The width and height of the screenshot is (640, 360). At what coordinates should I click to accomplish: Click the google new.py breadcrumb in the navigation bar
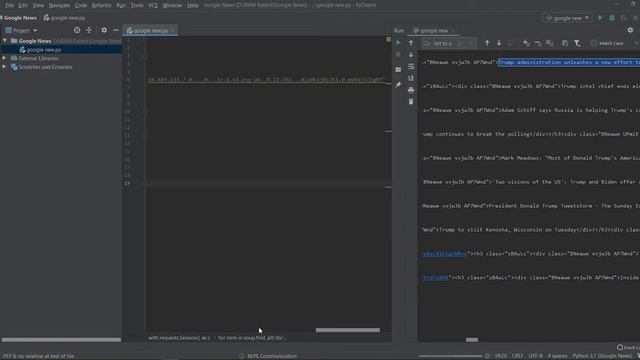64,18
